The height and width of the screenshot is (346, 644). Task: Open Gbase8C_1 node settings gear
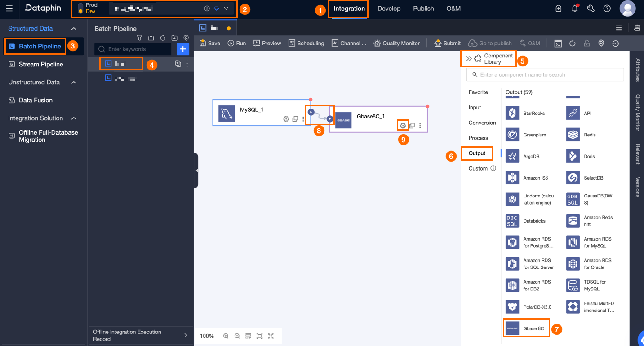coord(403,126)
